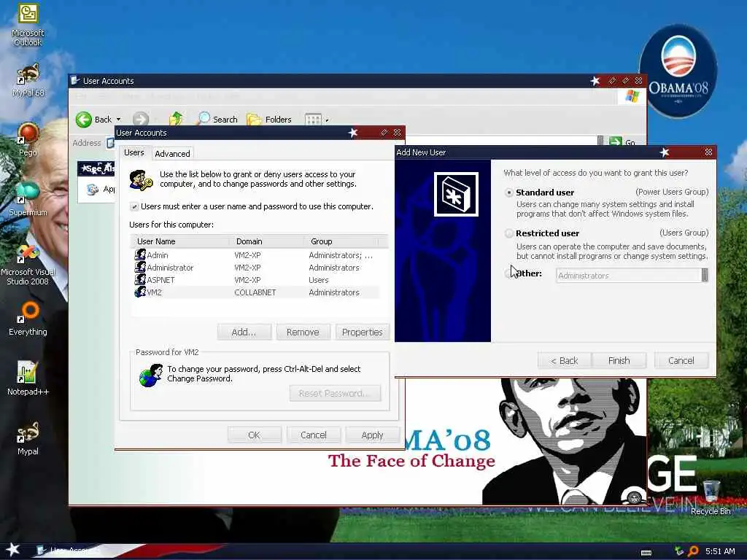The width and height of the screenshot is (747, 560).
Task: Launch Everything search shortcut
Action: tap(28, 319)
